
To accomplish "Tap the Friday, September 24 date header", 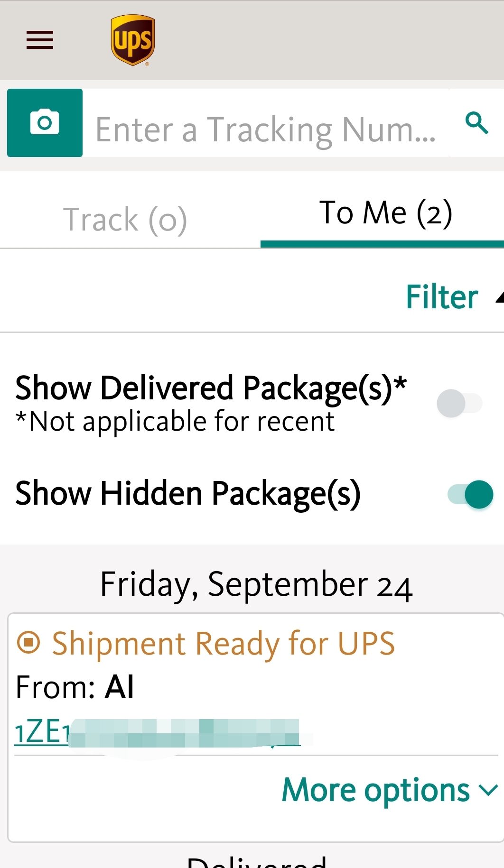I will (x=256, y=584).
